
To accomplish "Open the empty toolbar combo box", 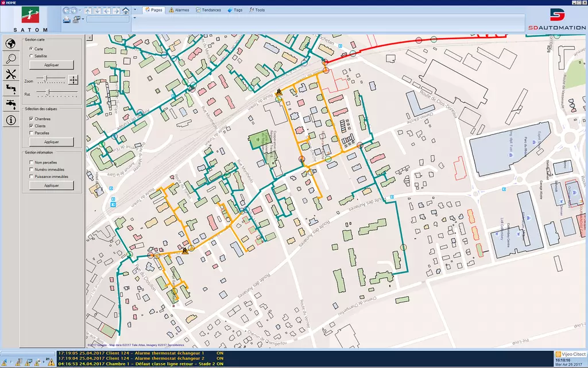I will coord(107,19).
